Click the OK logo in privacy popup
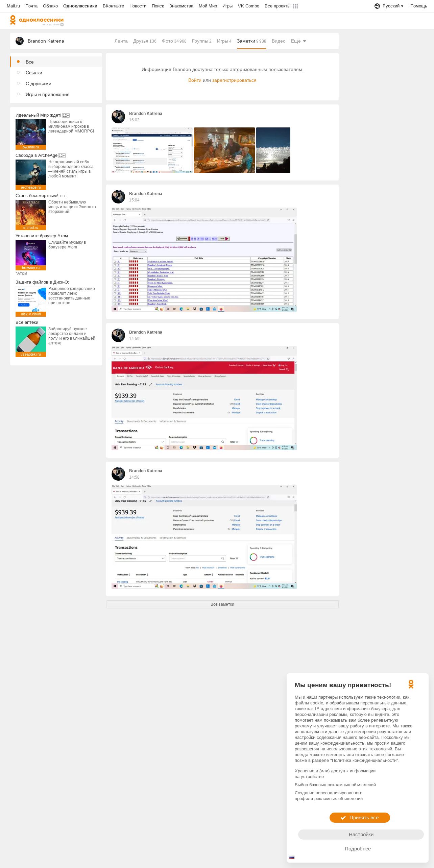 click(x=411, y=684)
